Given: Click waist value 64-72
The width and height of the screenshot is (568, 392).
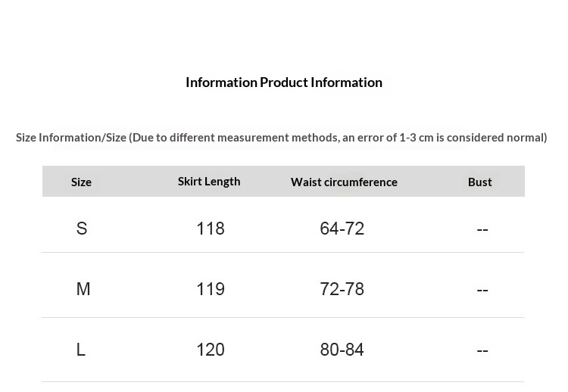Looking at the screenshot, I should coord(342,229).
